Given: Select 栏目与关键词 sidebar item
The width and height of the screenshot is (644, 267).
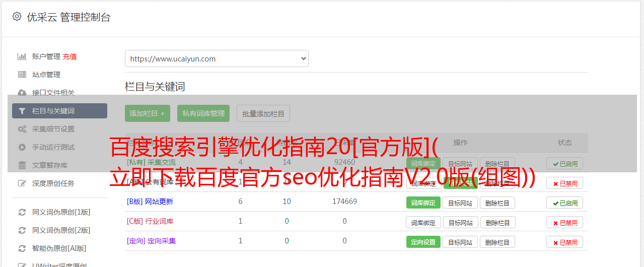Looking at the screenshot, I should click(59, 111).
